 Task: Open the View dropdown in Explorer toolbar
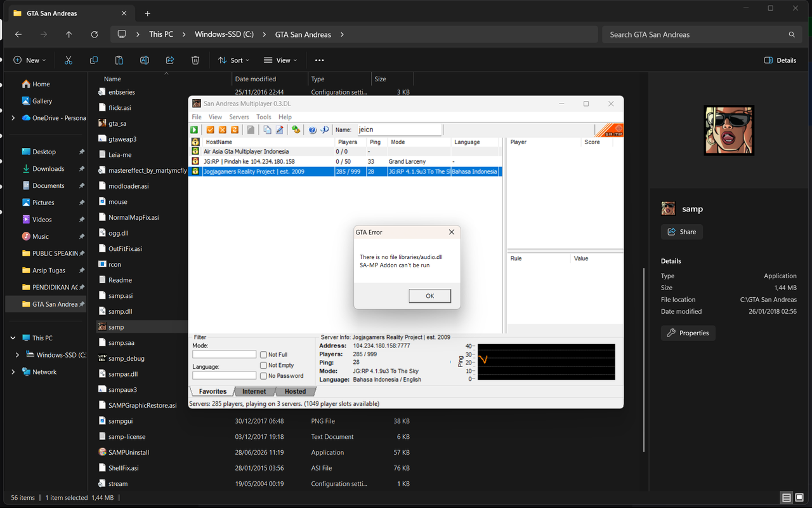(x=280, y=60)
